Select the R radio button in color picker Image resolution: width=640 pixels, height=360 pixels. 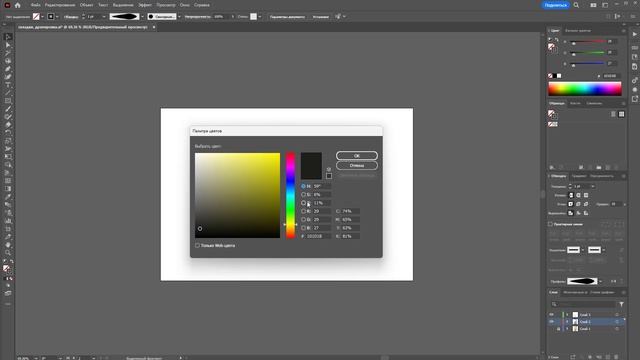[303, 211]
